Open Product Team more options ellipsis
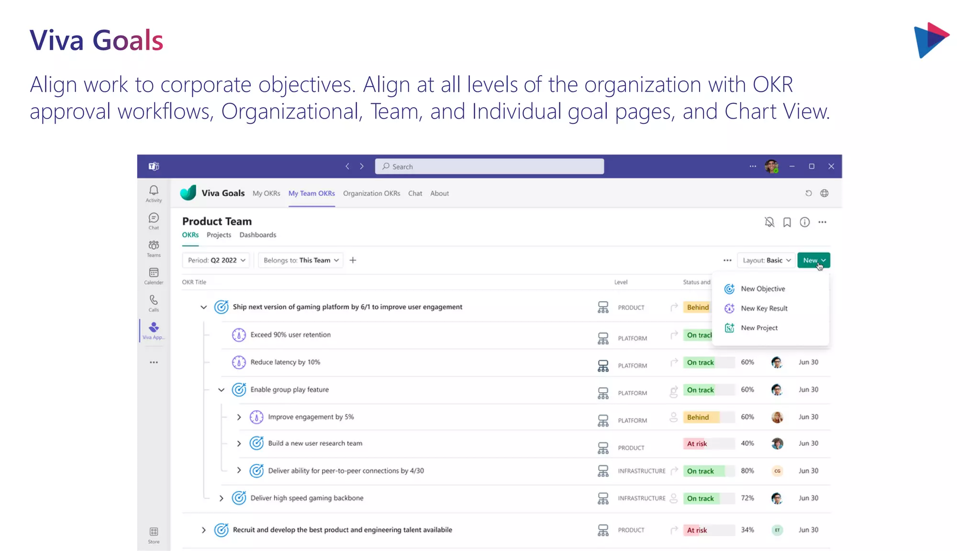980x551 pixels. pos(823,222)
